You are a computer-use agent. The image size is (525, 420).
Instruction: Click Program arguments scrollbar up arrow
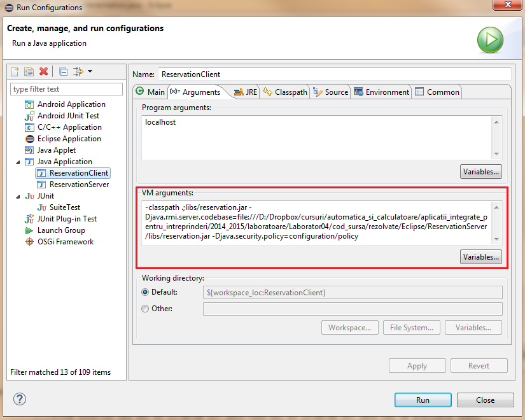496,122
